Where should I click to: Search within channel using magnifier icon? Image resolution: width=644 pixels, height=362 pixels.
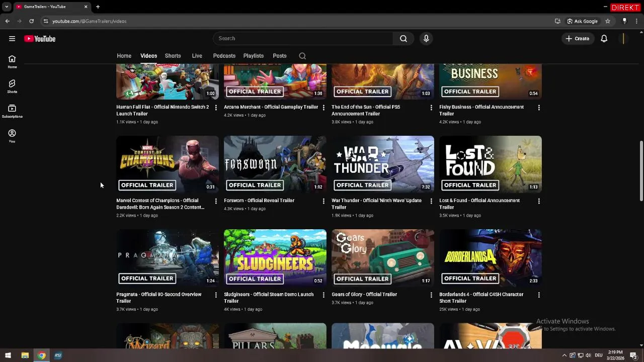302,56
